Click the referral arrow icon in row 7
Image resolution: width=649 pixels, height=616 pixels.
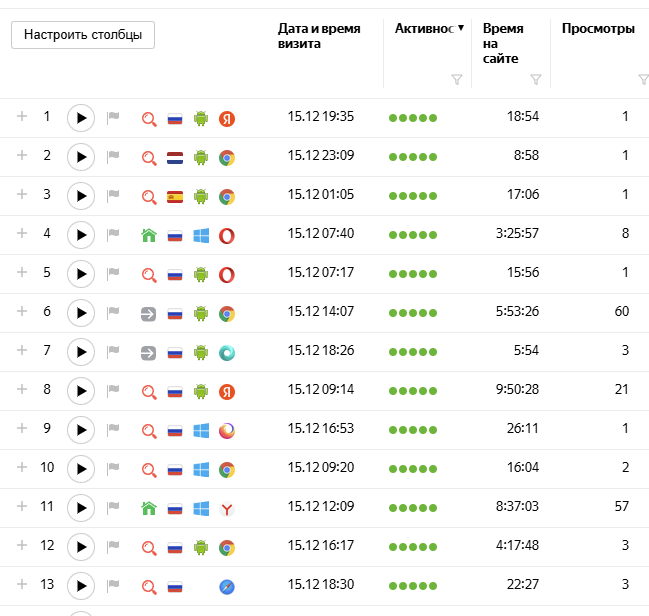click(149, 352)
